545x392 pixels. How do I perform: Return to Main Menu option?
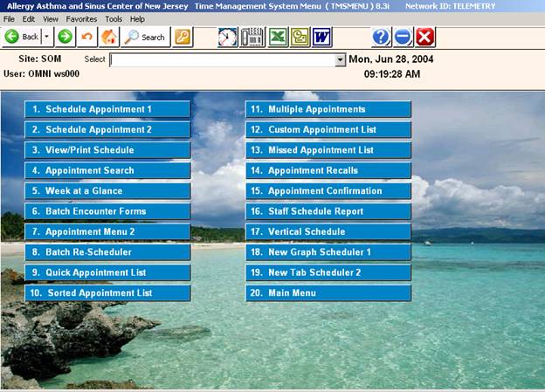pos(328,293)
